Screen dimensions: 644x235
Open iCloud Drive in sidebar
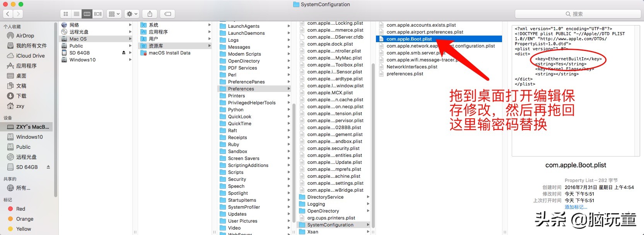click(26, 56)
